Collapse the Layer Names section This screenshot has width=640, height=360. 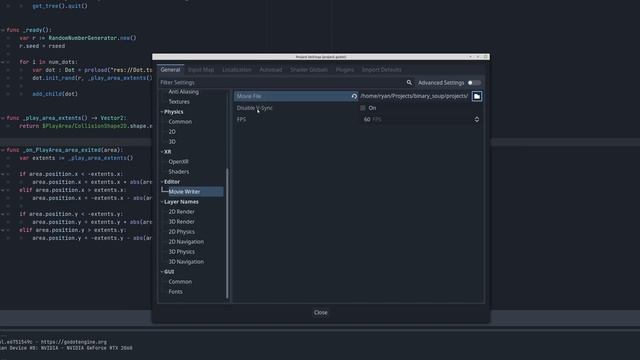click(162, 202)
